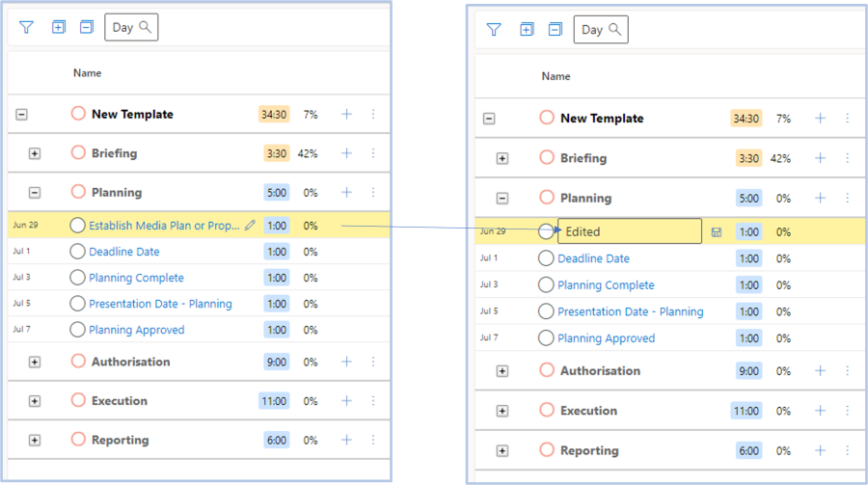Image resolution: width=868 pixels, height=485 pixels.
Task: Open the Day search dropdown in left toolbar
Action: click(131, 27)
